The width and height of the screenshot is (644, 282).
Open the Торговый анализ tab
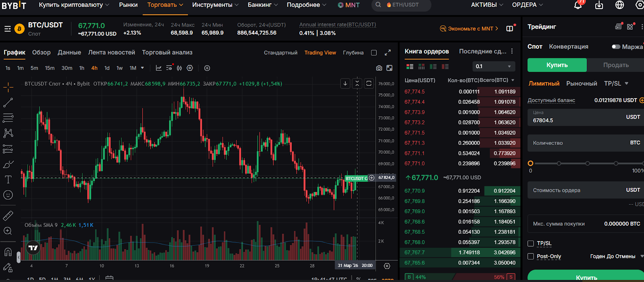tap(167, 52)
